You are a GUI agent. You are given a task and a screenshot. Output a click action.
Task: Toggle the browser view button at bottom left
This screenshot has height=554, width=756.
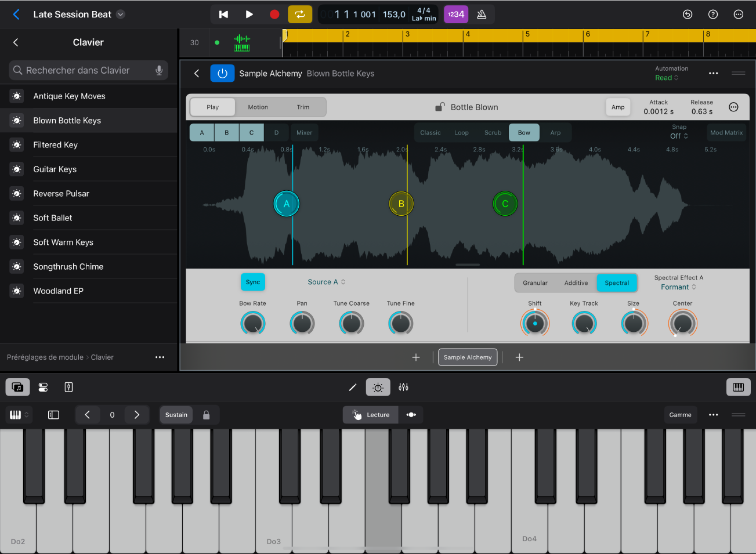[18, 387]
